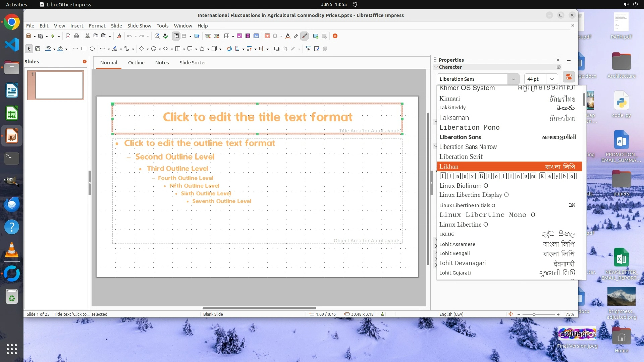Toggle the Display Grid button

[176, 36]
